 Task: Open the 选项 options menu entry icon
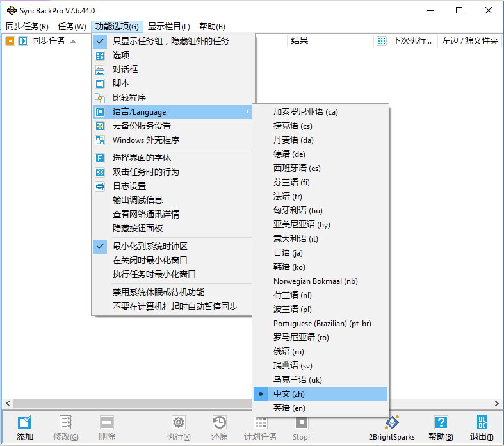[x=100, y=55]
